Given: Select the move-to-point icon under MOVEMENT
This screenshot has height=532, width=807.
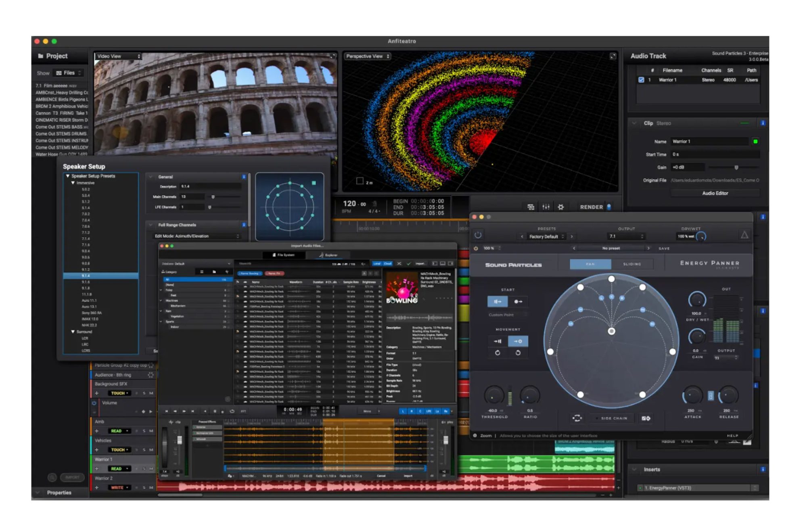Looking at the screenshot, I should [518, 341].
